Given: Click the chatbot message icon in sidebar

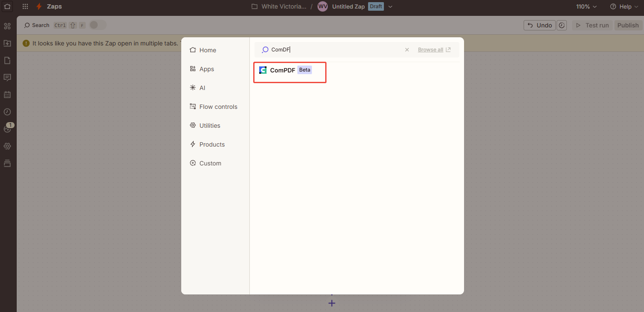Looking at the screenshot, I should [x=7, y=77].
